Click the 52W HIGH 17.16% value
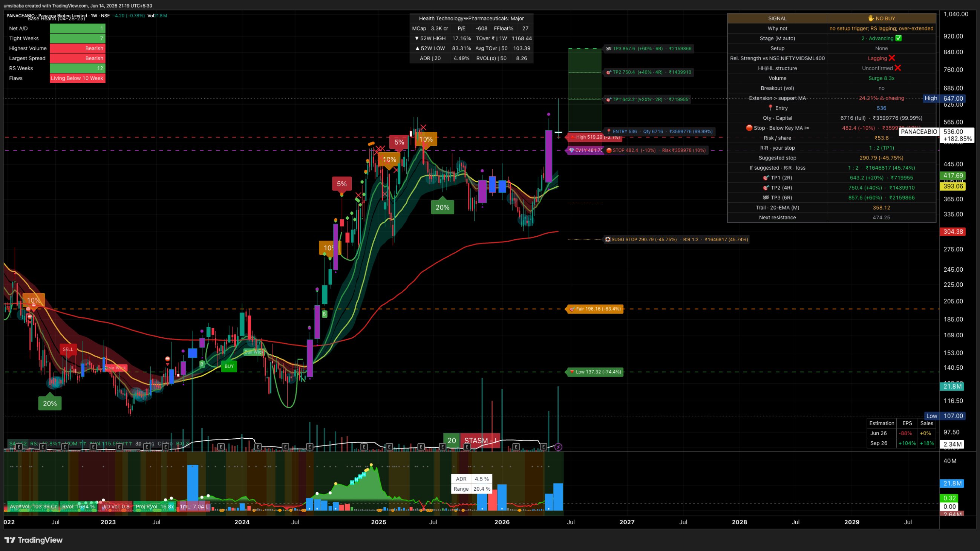The image size is (980, 551). pyautogui.click(x=461, y=38)
